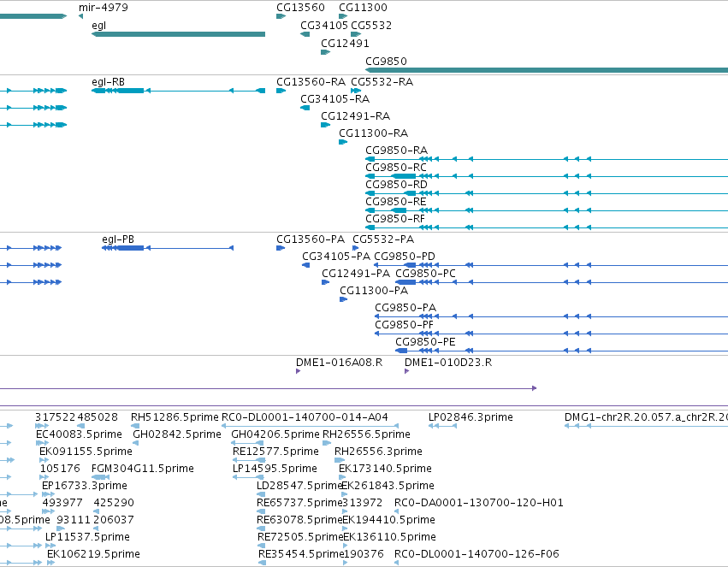This screenshot has height=567, width=728.
Task: Select the 493977 EST label
Action: 62,504
